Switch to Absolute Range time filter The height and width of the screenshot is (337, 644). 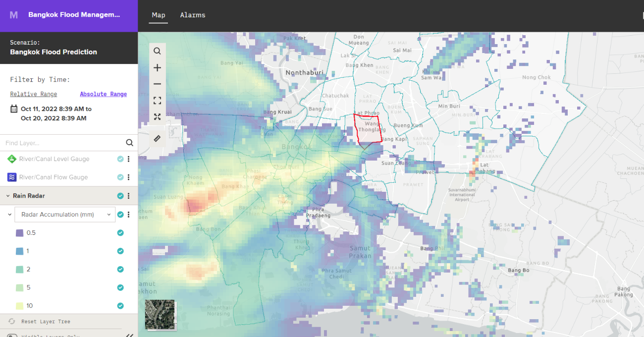pos(103,94)
